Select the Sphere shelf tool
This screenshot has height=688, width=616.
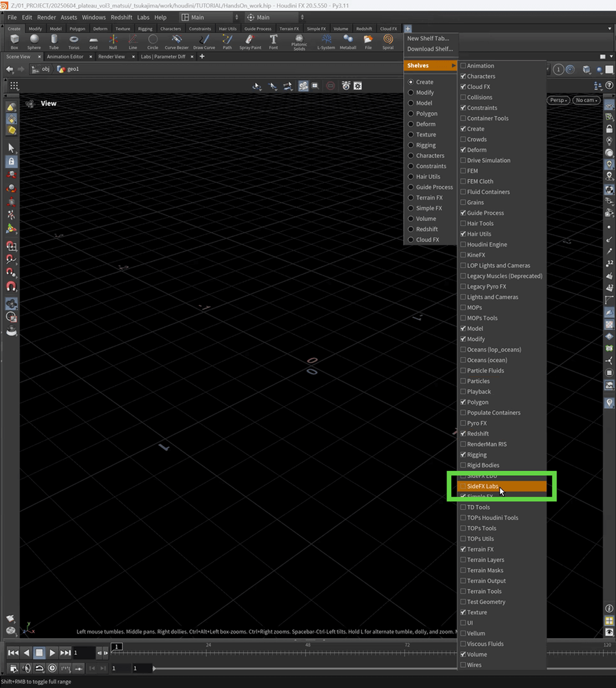[34, 41]
